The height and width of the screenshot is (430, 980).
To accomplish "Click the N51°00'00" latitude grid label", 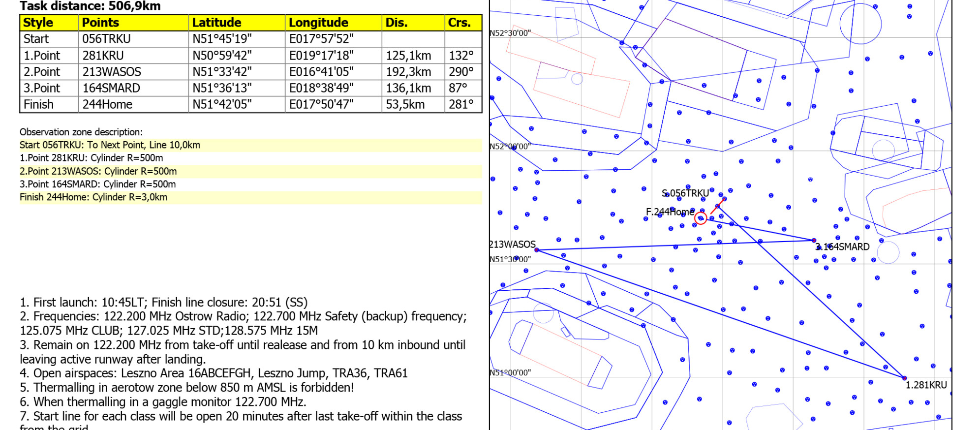I will tap(510, 373).
